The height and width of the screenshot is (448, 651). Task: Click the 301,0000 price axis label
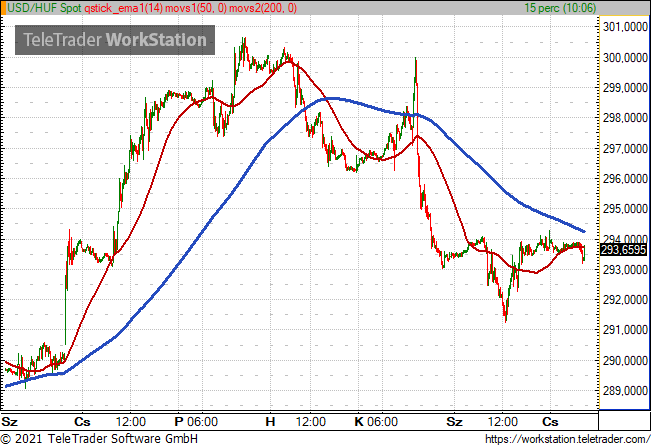click(625, 27)
